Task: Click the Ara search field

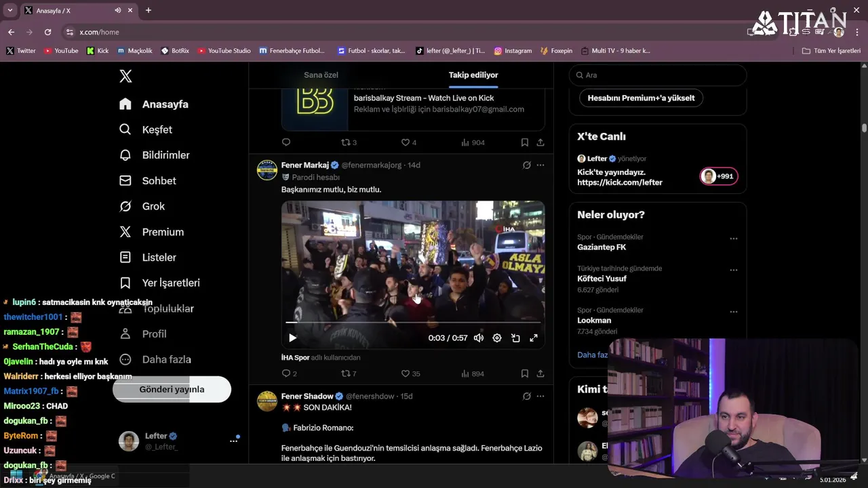Action: tap(658, 75)
